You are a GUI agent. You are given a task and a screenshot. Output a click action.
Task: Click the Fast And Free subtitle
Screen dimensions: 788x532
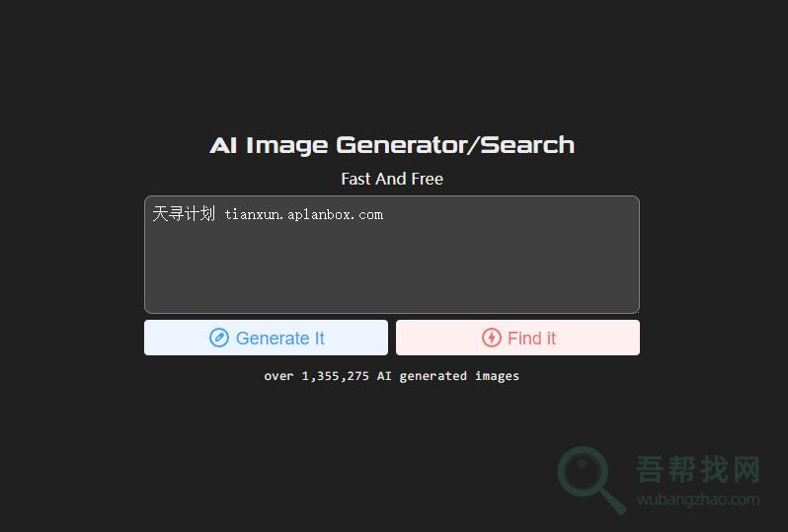pos(392,179)
